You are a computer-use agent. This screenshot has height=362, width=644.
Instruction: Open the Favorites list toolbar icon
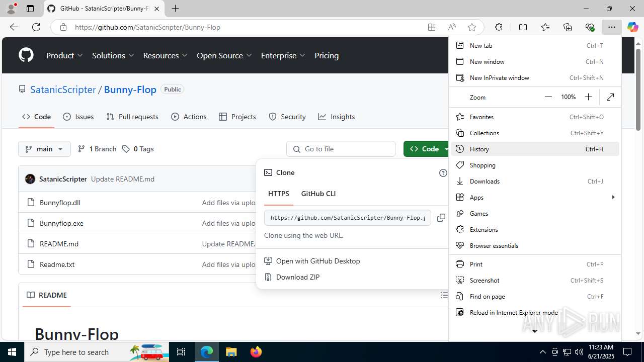545,27
